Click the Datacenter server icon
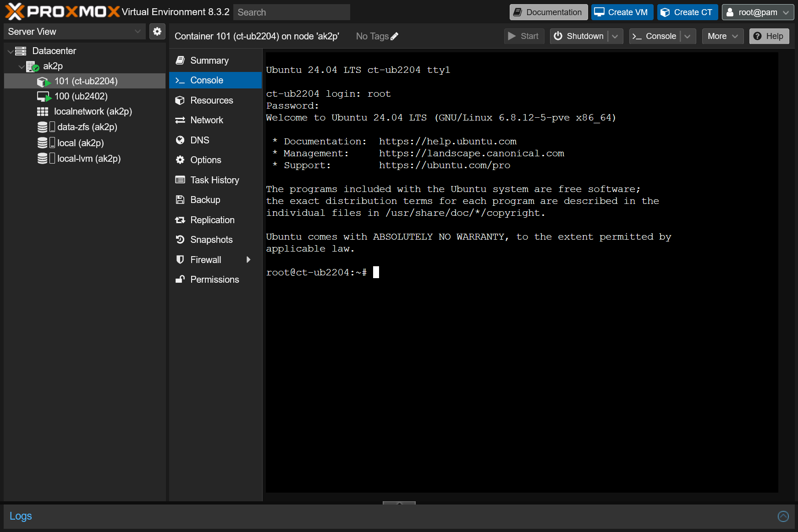 click(21, 51)
